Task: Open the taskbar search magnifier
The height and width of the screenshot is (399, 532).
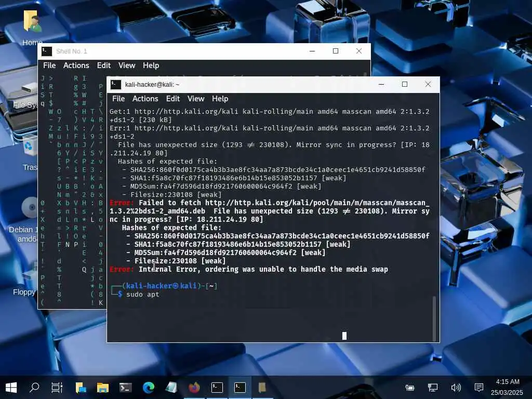Action: point(34,388)
